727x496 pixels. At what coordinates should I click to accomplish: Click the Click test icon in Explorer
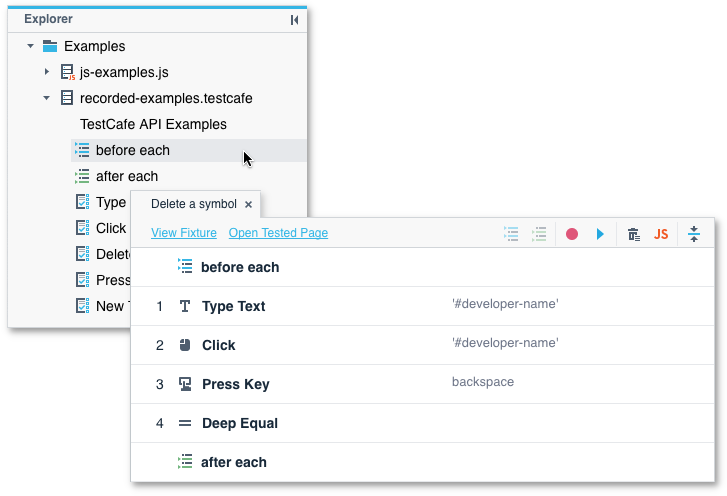pyautogui.click(x=83, y=228)
